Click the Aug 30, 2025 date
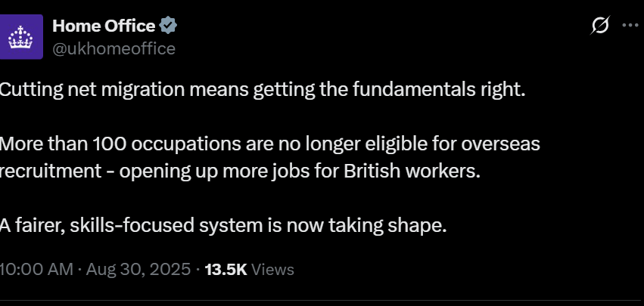Viewport: 644px width, 306px height. (x=137, y=269)
